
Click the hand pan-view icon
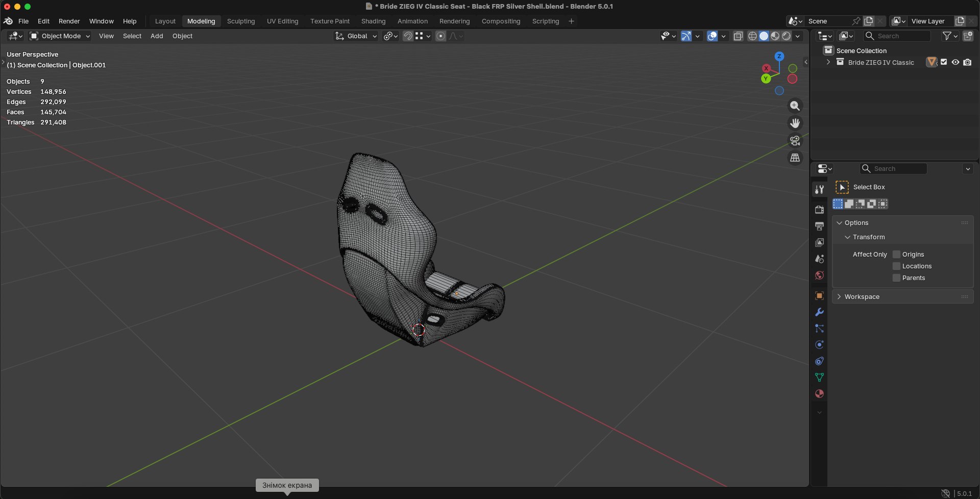(795, 123)
